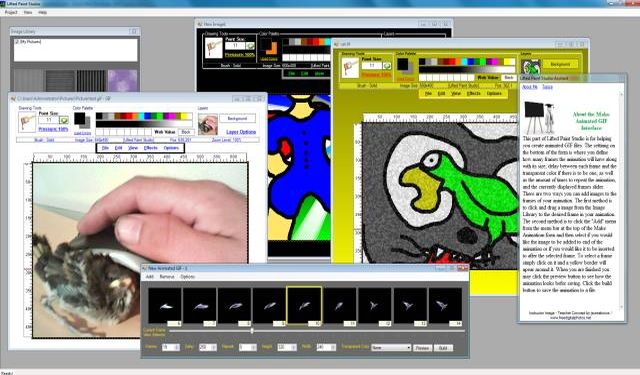Click green point size button in hand photo window
640x375 pixels.
64,120
